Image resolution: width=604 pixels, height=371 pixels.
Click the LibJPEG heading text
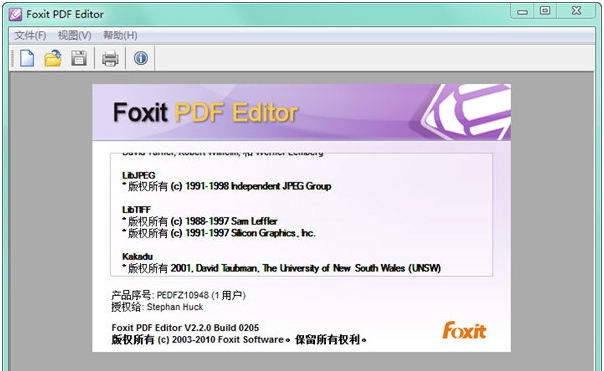click(139, 175)
